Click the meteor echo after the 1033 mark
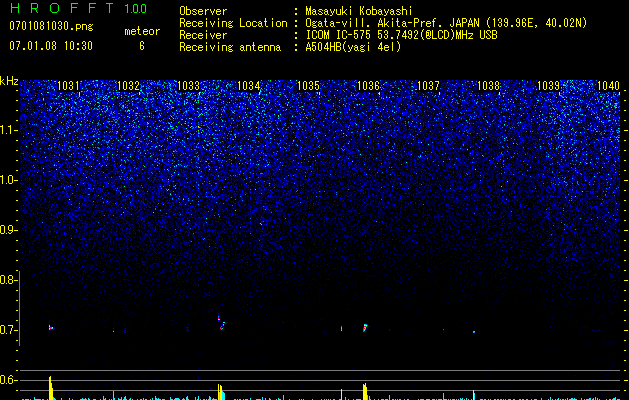The image size is (629, 400). click(221, 323)
